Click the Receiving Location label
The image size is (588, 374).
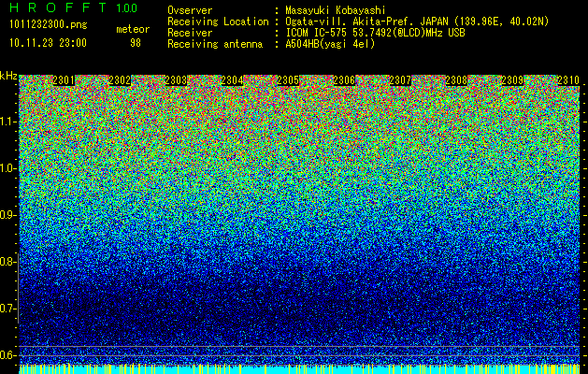[x=218, y=22]
